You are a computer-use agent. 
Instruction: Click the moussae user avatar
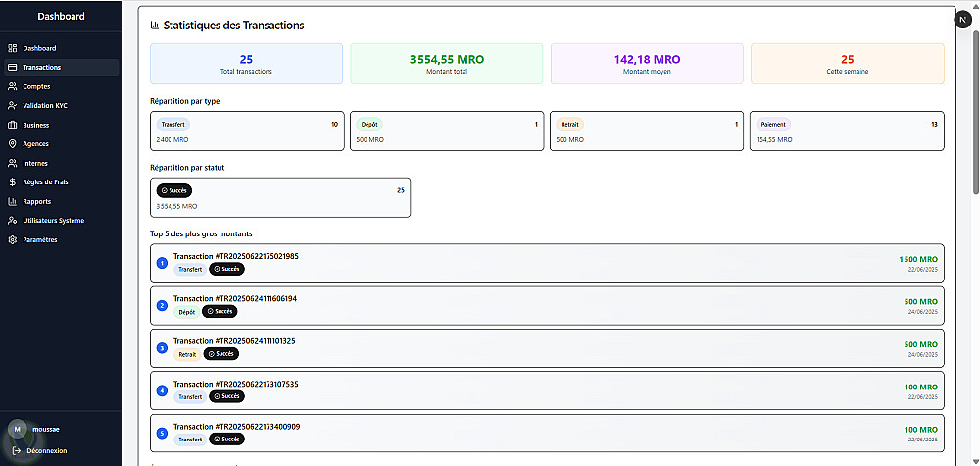tap(17, 429)
